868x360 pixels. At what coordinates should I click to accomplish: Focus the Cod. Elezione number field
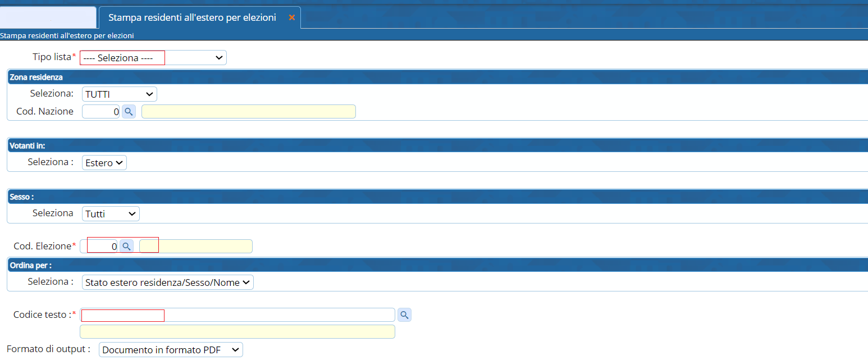point(99,246)
